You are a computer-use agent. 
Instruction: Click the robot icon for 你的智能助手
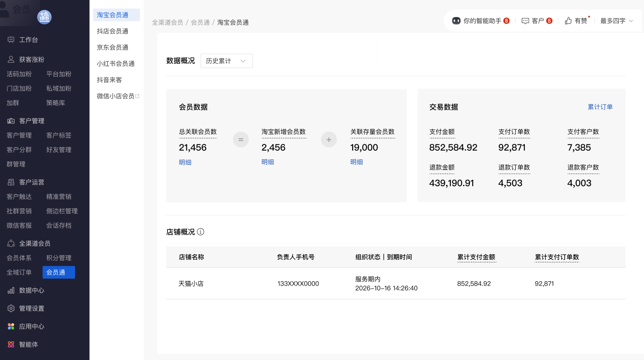coord(456,21)
